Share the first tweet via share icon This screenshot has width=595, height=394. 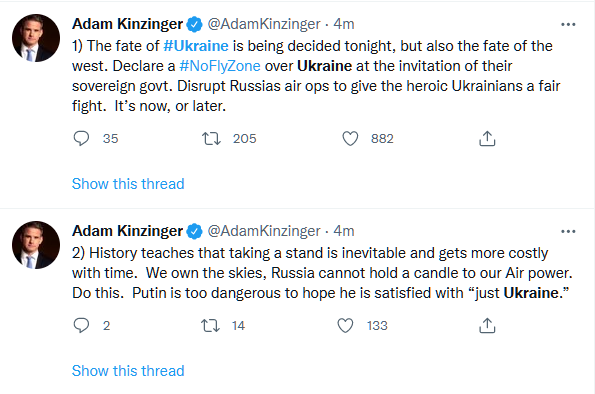click(487, 139)
